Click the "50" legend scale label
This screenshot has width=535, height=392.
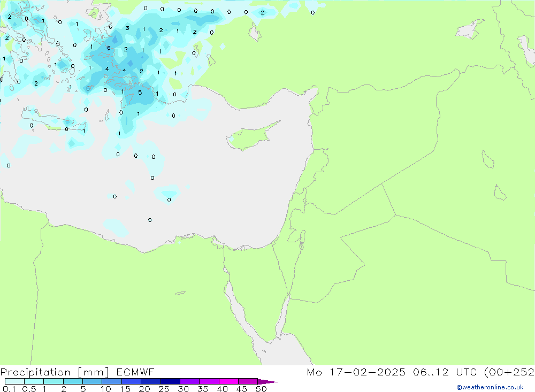[262, 389]
